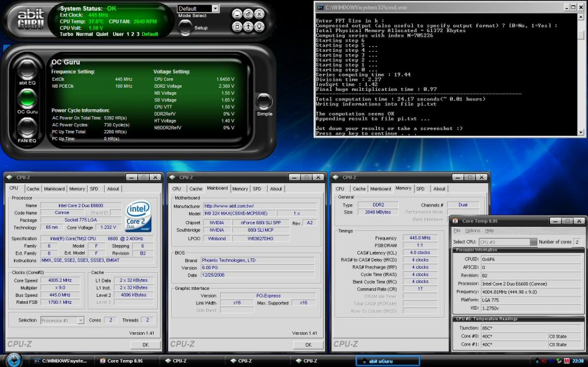Switch uGuru to Simple view button

(x=264, y=102)
